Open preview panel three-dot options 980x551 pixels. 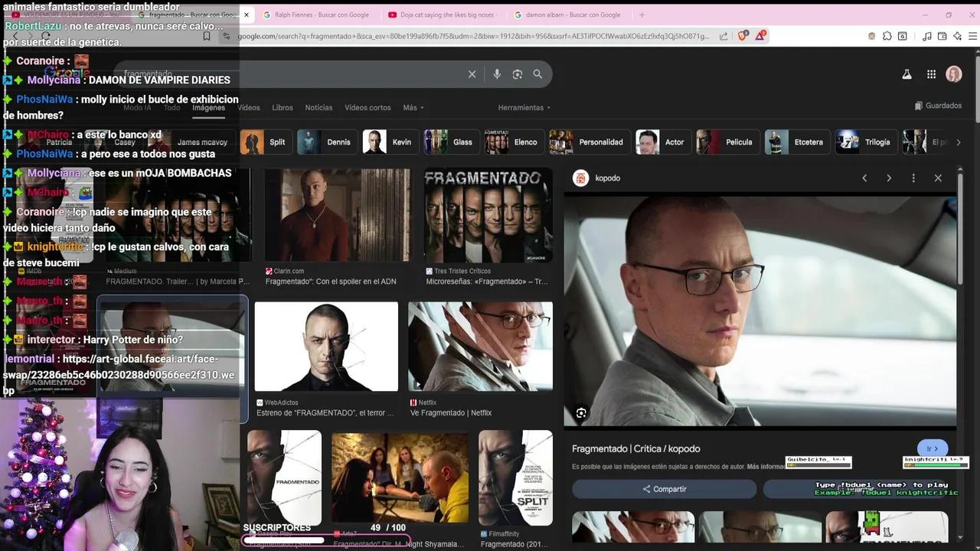pyautogui.click(x=913, y=178)
